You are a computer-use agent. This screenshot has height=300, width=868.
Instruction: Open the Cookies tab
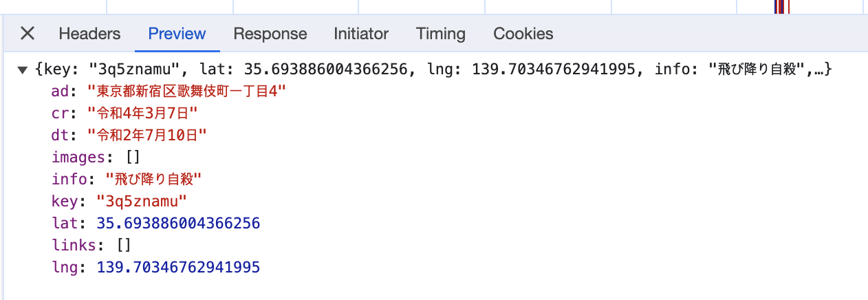(x=523, y=33)
